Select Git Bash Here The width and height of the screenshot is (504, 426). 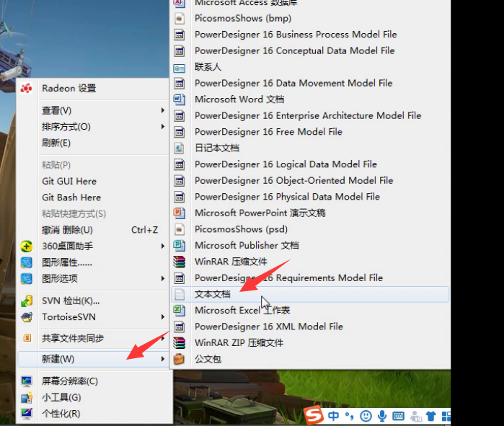92,198
